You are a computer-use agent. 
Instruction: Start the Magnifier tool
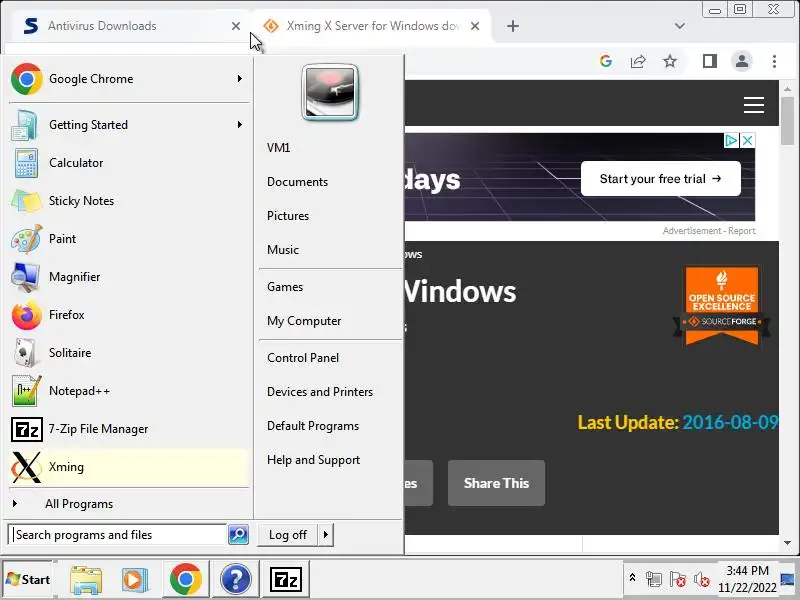click(128, 277)
